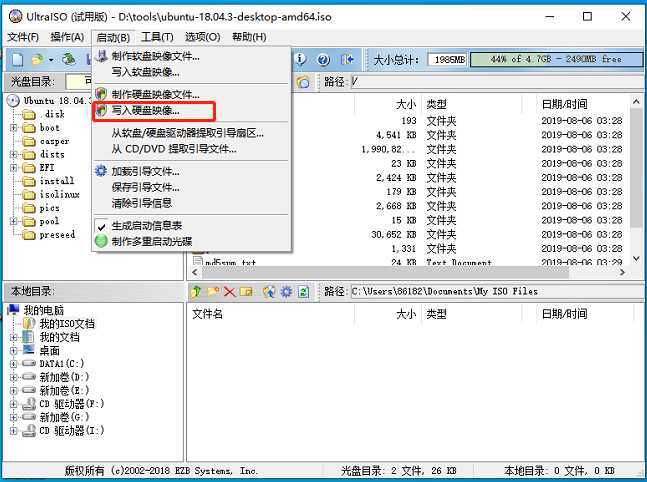Screen dimensions: 647x482
Task: Click the add-to-image icon beside blue gear
Action: (x=269, y=292)
